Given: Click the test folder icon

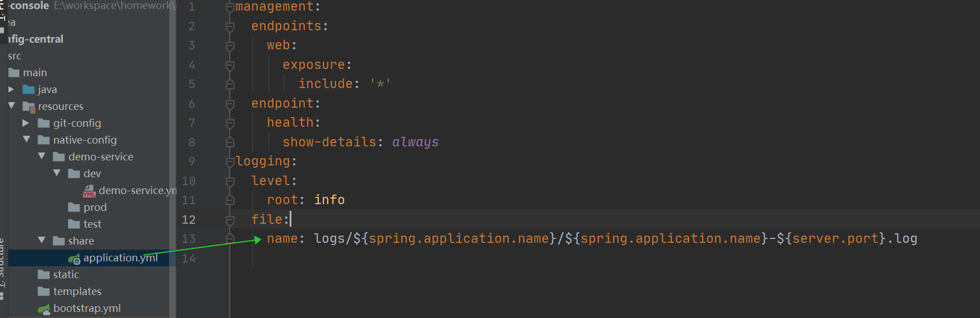Looking at the screenshot, I should (74, 224).
